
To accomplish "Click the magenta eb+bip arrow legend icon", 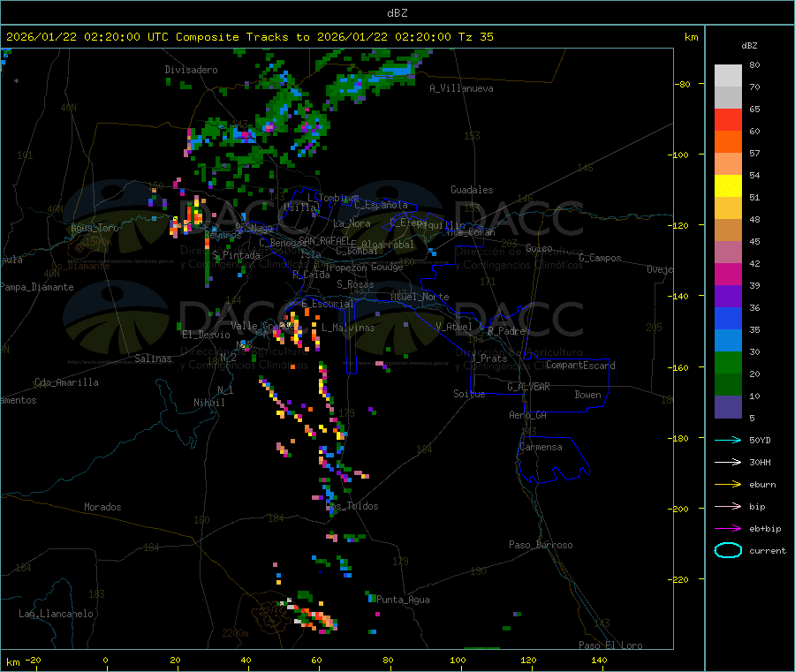I will tap(728, 529).
